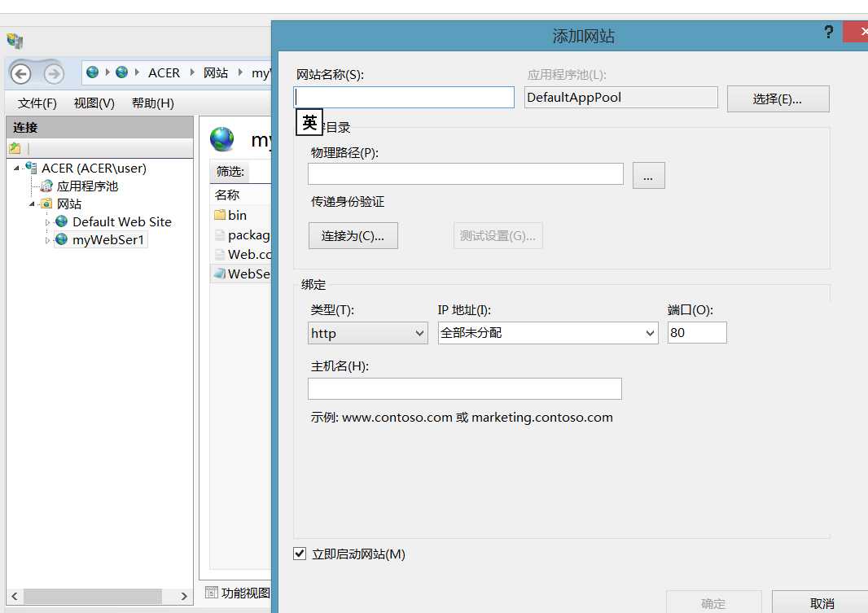868x613 pixels.
Task: Click the Web.co row in content list
Action: 241,255
